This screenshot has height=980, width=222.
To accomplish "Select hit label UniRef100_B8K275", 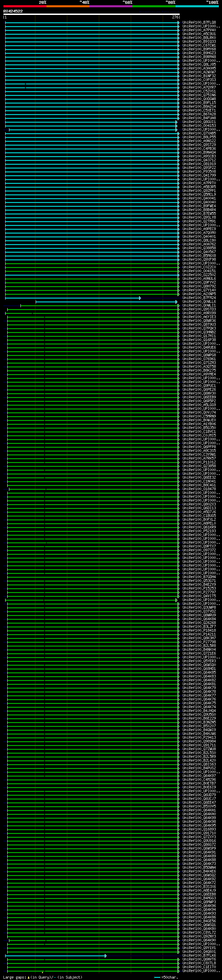I will point(199,370).
